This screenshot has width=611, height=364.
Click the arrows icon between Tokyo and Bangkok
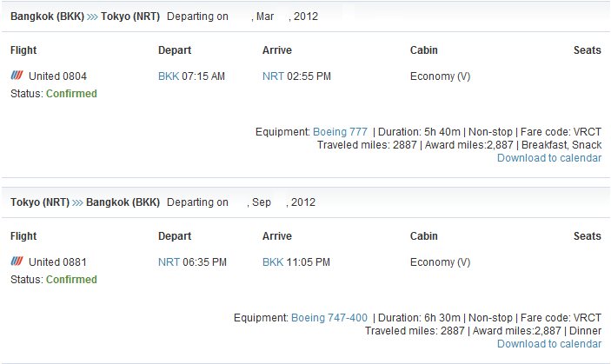tap(77, 202)
